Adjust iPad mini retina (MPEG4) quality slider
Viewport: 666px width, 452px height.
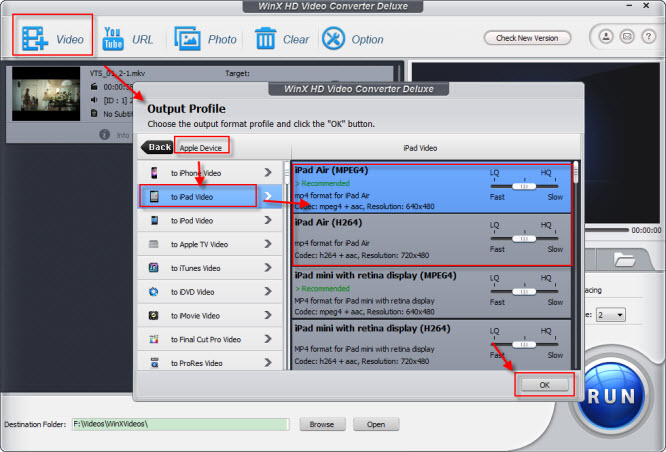coord(524,291)
